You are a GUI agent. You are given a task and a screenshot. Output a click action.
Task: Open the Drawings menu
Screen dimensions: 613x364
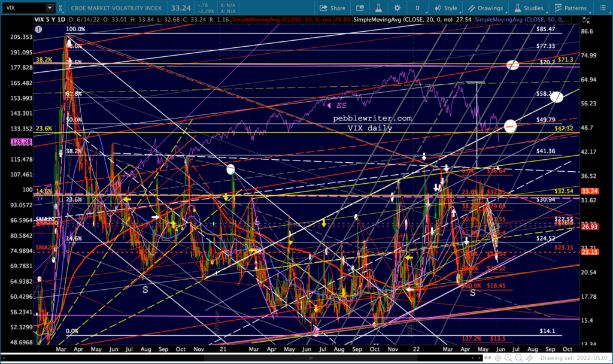[x=486, y=8]
